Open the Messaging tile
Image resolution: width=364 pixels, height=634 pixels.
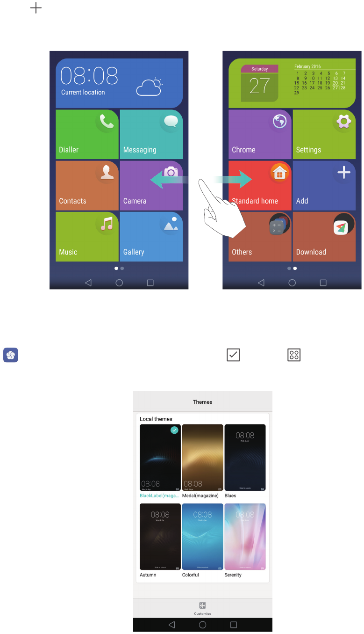(151, 134)
